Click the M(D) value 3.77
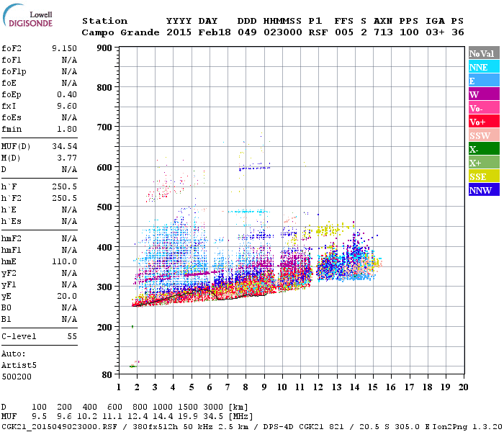The image size is (504, 432). pyautogui.click(x=67, y=158)
